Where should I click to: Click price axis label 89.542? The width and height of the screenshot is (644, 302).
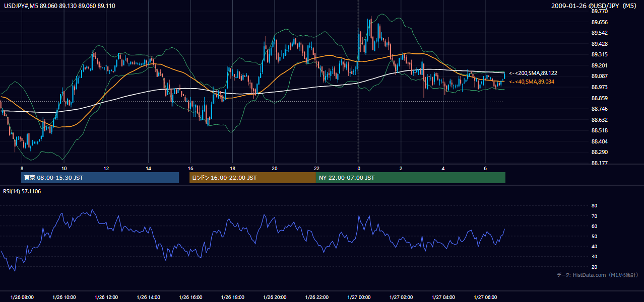[599, 33]
